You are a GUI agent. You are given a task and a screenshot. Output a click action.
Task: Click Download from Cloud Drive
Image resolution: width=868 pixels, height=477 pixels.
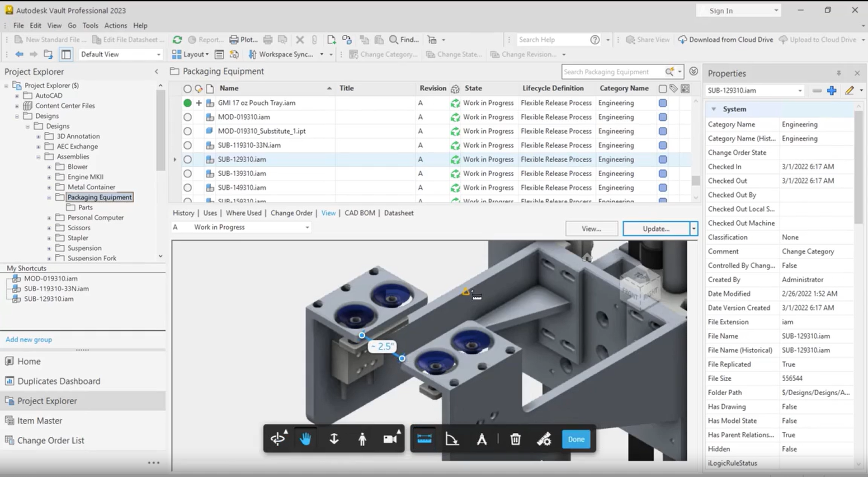(726, 40)
